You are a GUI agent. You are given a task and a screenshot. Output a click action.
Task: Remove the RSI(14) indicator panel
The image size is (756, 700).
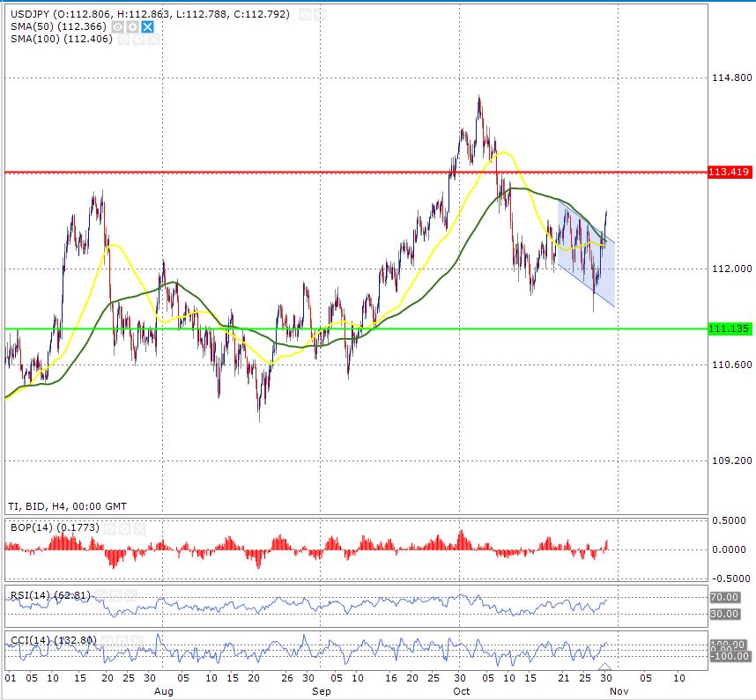click(x=129, y=595)
